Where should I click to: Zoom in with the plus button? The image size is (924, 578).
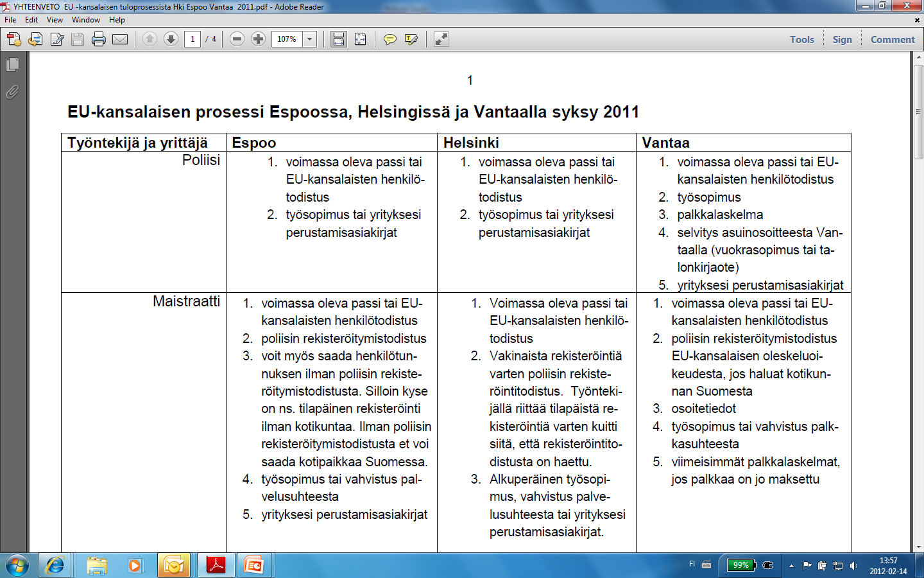coord(258,39)
